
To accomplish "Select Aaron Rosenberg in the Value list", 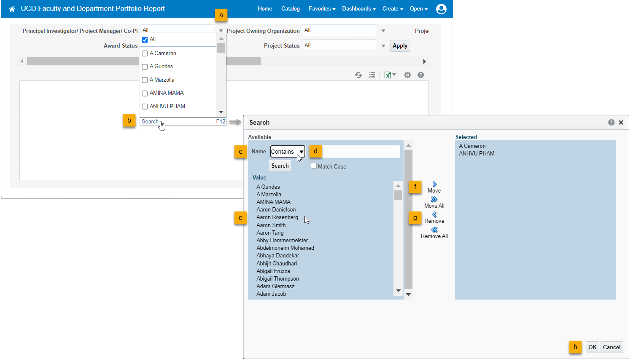I will click(277, 217).
